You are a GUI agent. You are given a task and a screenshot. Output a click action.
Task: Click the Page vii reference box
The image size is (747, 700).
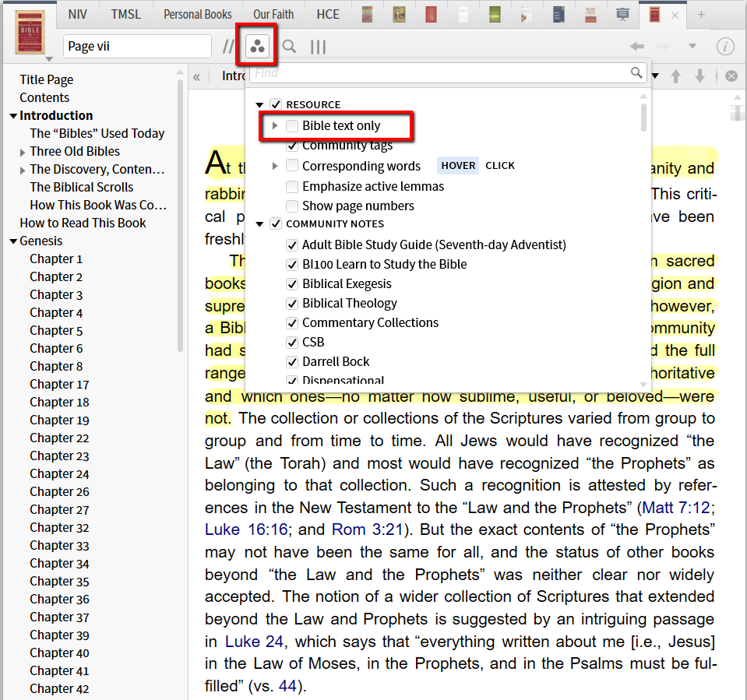(136, 47)
